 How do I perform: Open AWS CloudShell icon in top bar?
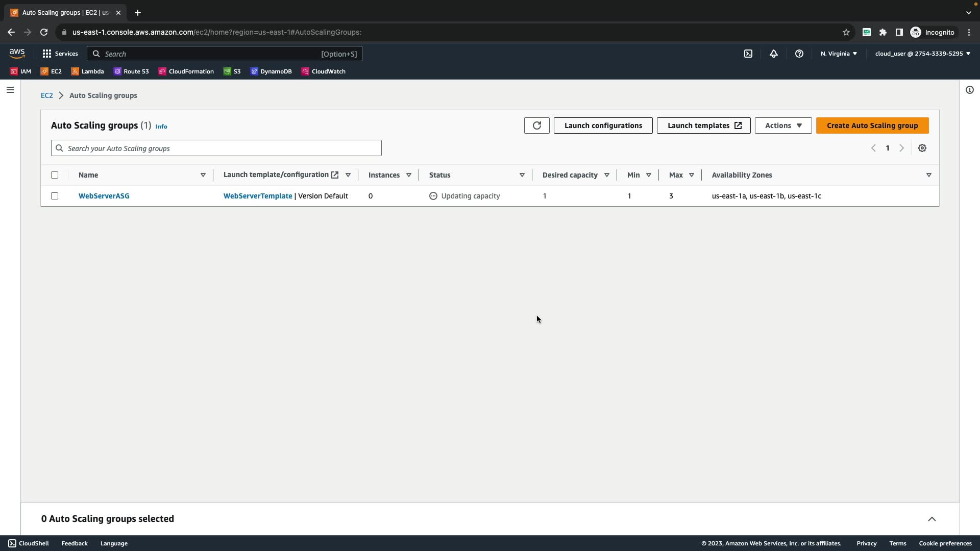[x=748, y=54]
